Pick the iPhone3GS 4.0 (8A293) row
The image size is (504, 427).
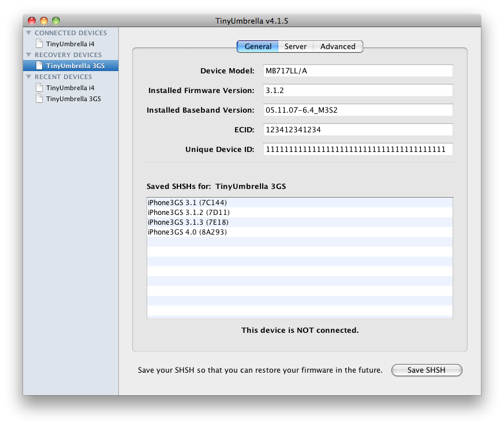(300, 232)
